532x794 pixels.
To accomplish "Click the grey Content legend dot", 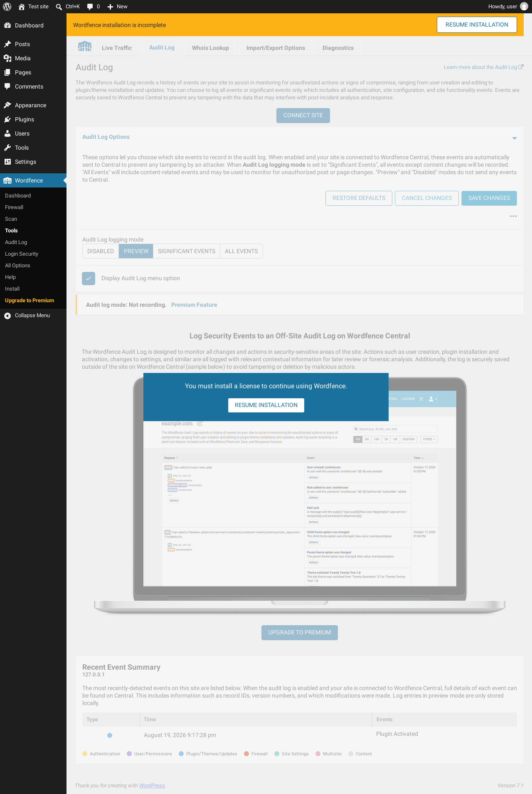I will [x=351, y=754].
